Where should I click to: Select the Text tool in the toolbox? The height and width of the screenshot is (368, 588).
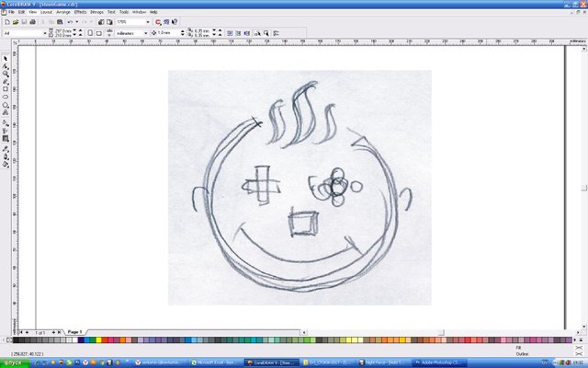coord(6,112)
